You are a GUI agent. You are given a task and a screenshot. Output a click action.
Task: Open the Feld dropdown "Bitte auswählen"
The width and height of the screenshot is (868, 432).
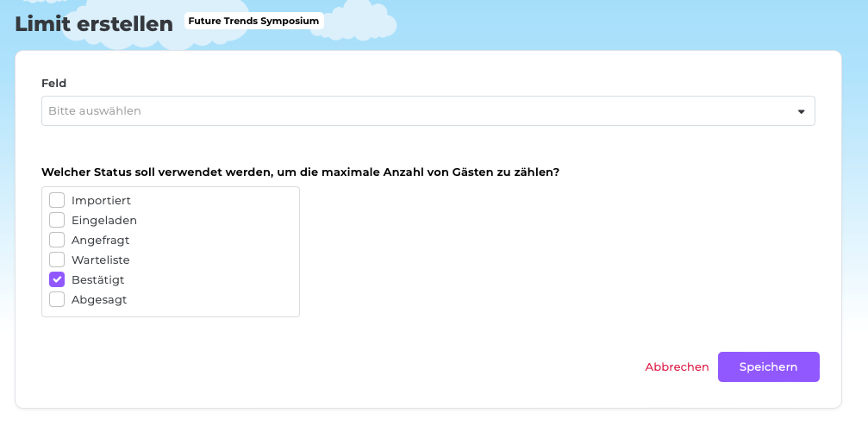428,110
